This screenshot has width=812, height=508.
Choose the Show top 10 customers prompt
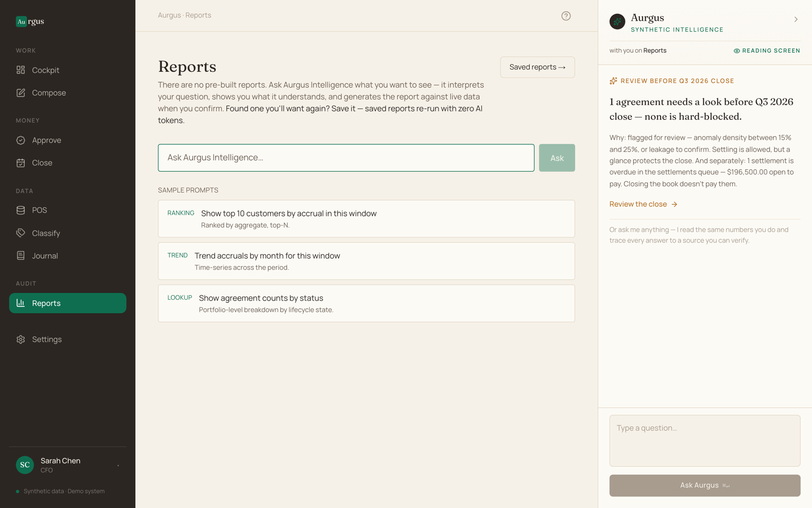click(x=366, y=219)
